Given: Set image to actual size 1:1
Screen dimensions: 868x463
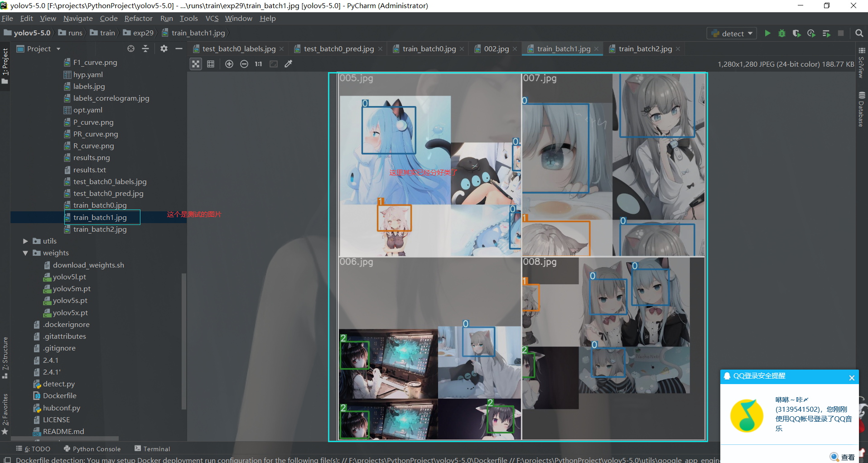Looking at the screenshot, I should [259, 64].
